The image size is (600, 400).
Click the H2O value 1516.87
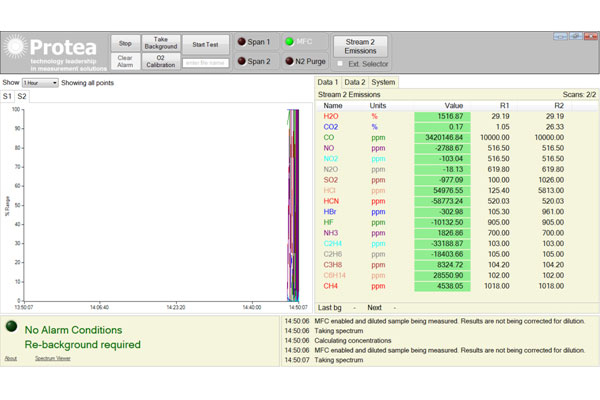pos(450,116)
